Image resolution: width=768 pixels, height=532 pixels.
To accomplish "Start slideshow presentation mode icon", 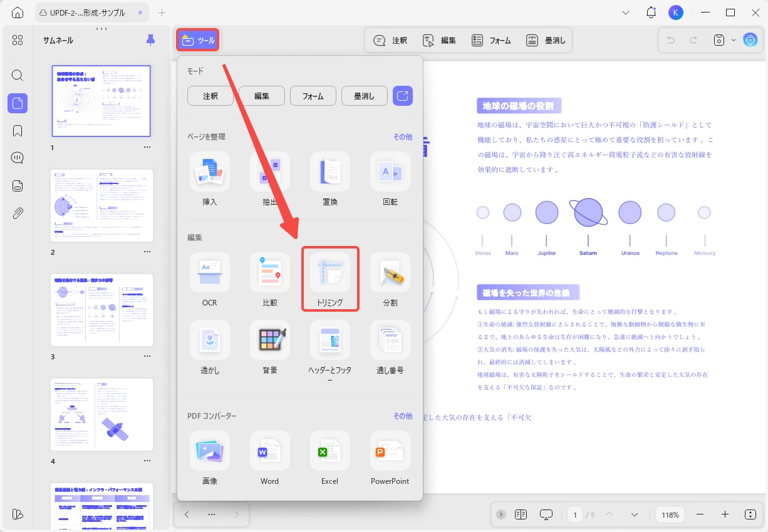I will pos(546,514).
